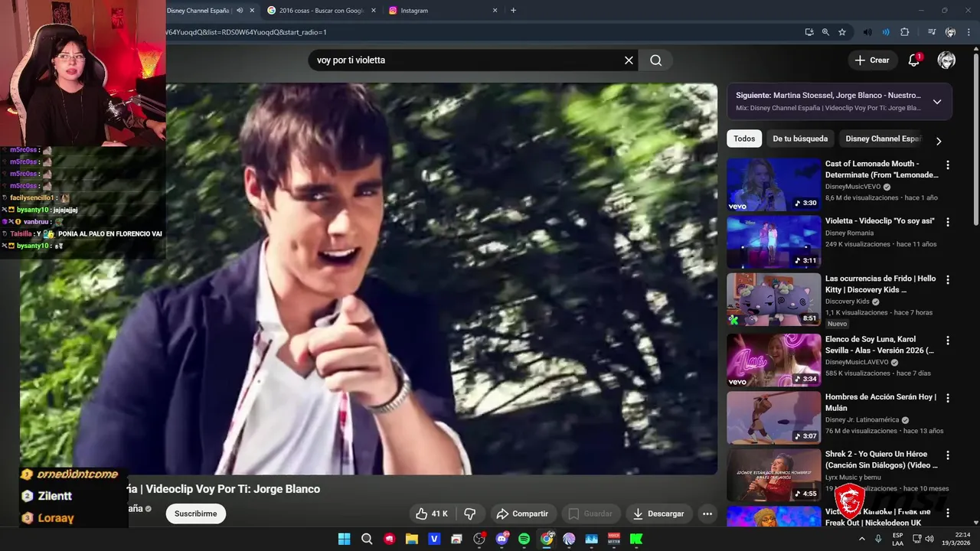
Task: Select the De tu búsqueda chip
Action: [800, 139]
